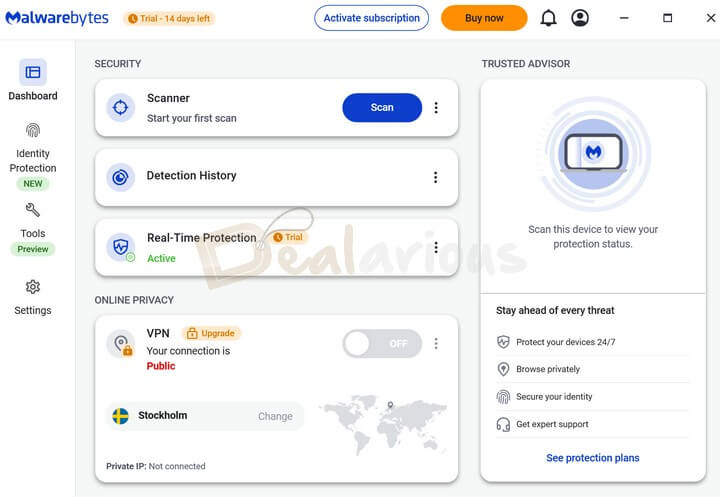Click Activate subscription button
Viewport: 720px width, 497px height.
point(371,18)
